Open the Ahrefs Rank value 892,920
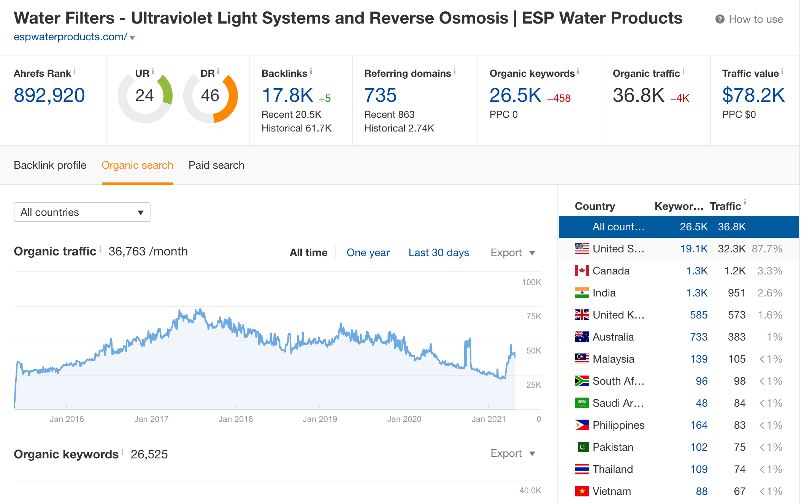The image size is (812, 504). (49, 95)
